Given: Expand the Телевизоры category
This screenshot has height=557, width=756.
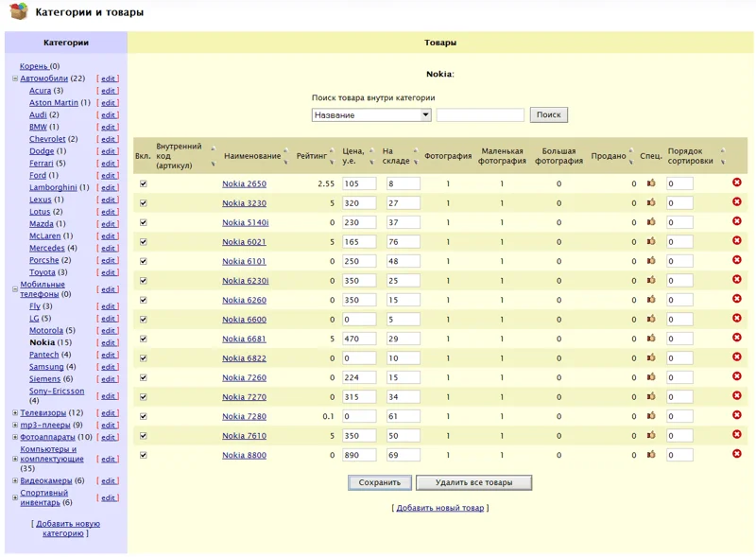Looking at the screenshot, I should 15,413.
